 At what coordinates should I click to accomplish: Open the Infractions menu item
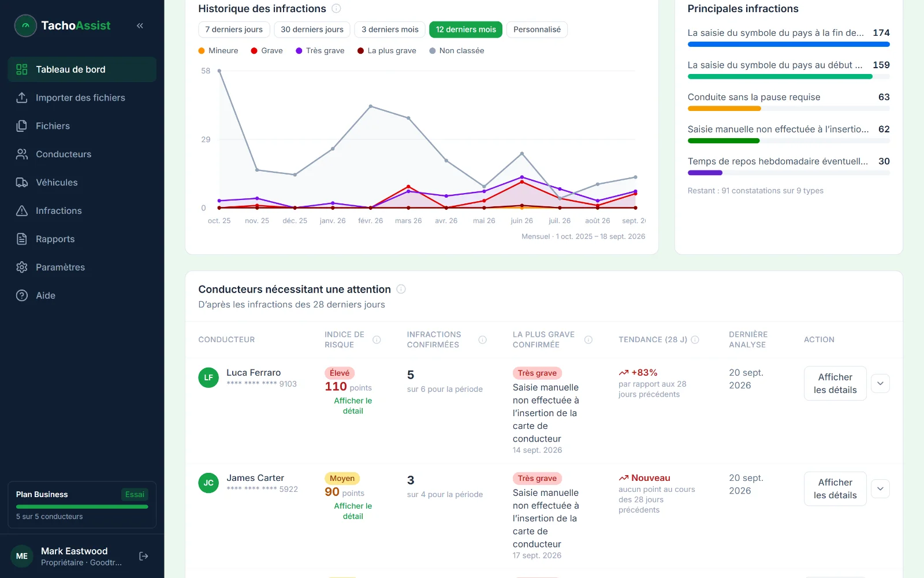[x=82, y=211]
